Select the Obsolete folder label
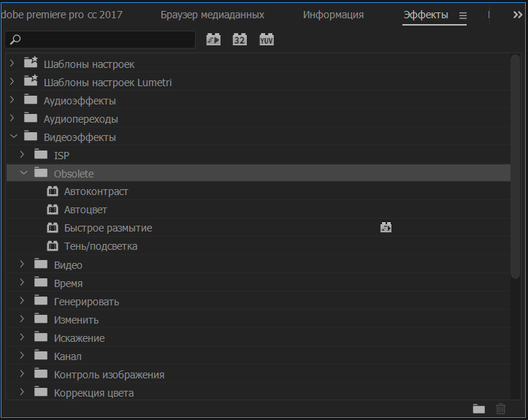This screenshot has width=528, height=420. (74, 173)
